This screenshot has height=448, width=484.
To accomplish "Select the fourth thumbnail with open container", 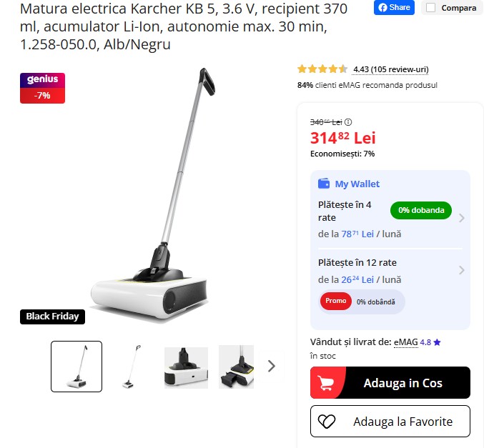I will (x=236, y=367).
